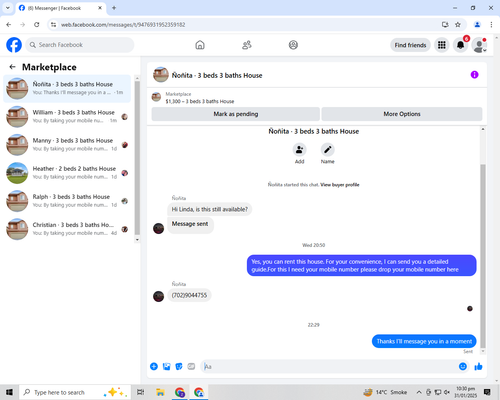
Task: Open the notifications bell
Action: [x=460, y=45]
